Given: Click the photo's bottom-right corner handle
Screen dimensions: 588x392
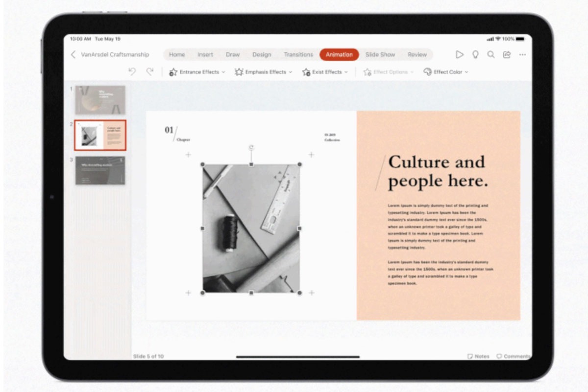Looking at the screenshot, I should 299,293.
